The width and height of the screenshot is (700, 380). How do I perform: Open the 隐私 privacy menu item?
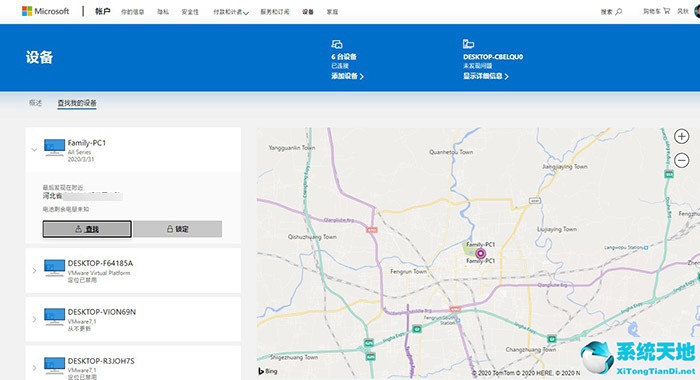pos(163,12)
